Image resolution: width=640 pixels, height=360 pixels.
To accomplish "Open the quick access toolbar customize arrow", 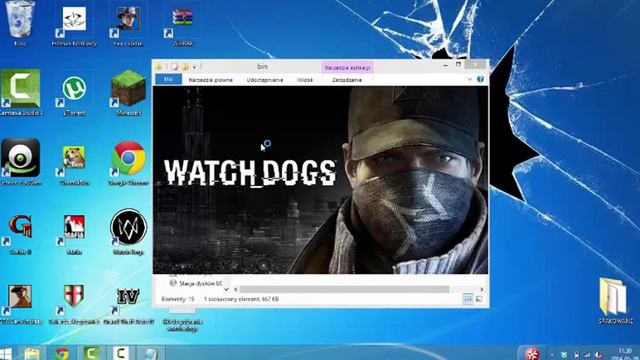I will click(x=194, y=67).
